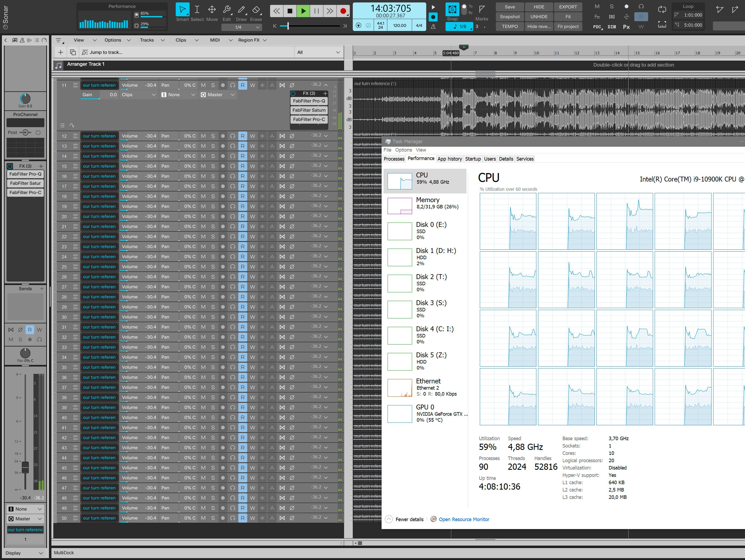745x560 pixels.
Task: Switch to the App history tab
Action: [450, 159]
